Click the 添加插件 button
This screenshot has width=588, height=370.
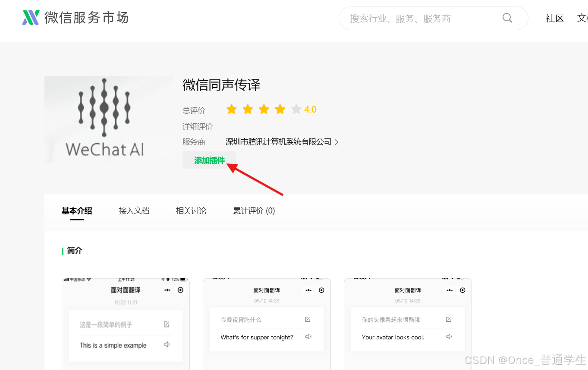click(209, 160)
